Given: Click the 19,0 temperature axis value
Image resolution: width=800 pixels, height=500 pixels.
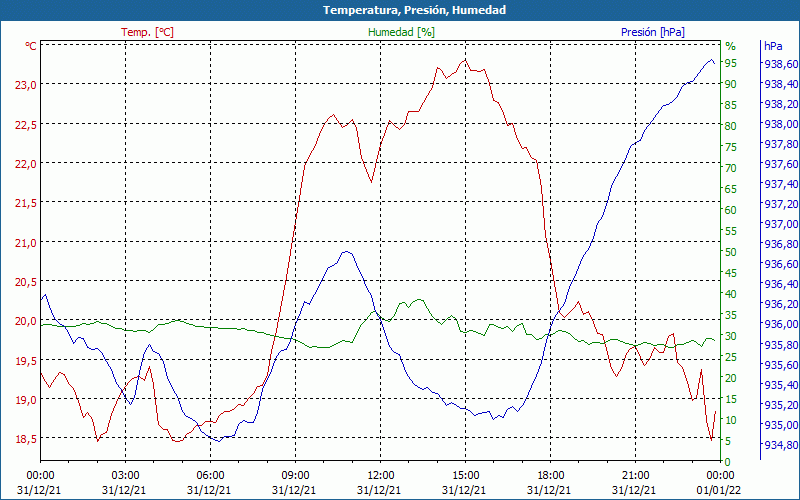Looking at the screenshot, I should [x=28, y=399].
